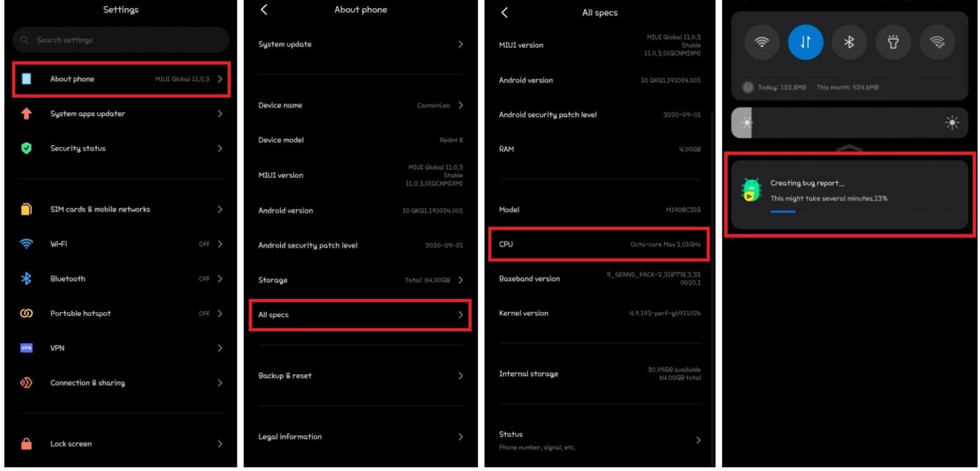The image size is (980, 471).
Task: Tap the Lock screen padlock icon
Action: pyautogui.click(x=26, y=444)
